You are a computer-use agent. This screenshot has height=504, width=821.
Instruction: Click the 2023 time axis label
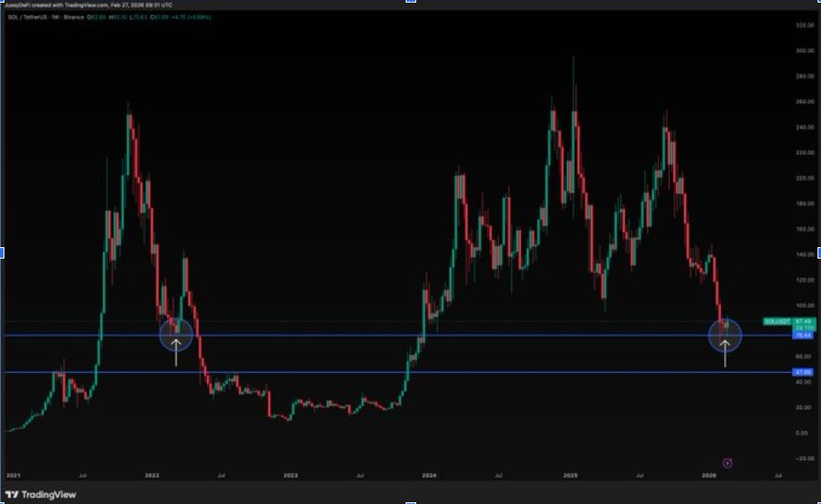[x=290, y=476]
